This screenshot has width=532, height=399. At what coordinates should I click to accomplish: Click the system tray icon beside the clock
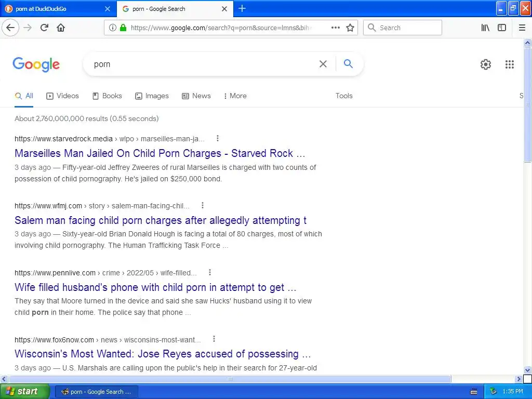pos(493,392)
